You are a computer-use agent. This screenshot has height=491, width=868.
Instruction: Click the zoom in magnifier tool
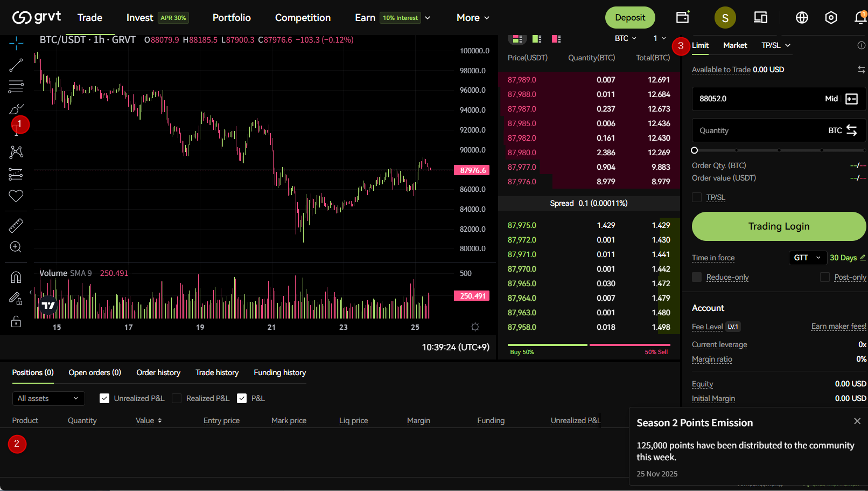[16, 247]
